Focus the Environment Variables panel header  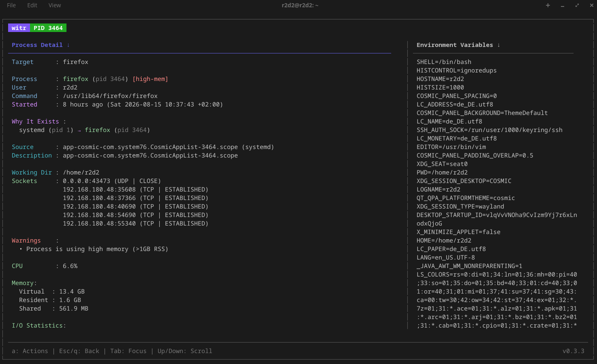point(455,45)
